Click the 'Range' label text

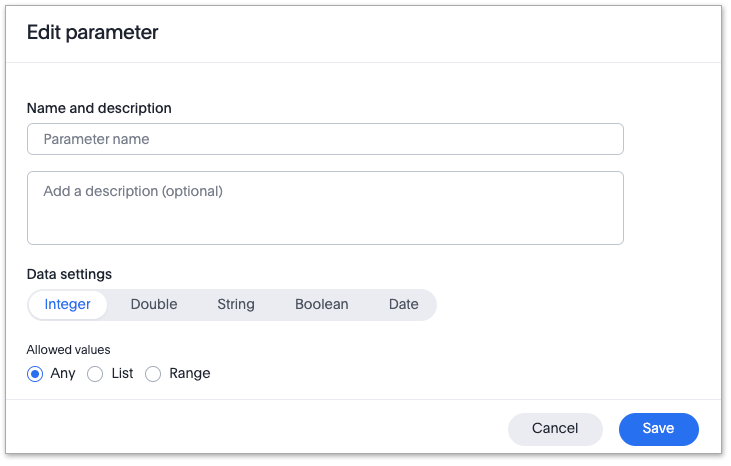point(190,373)
